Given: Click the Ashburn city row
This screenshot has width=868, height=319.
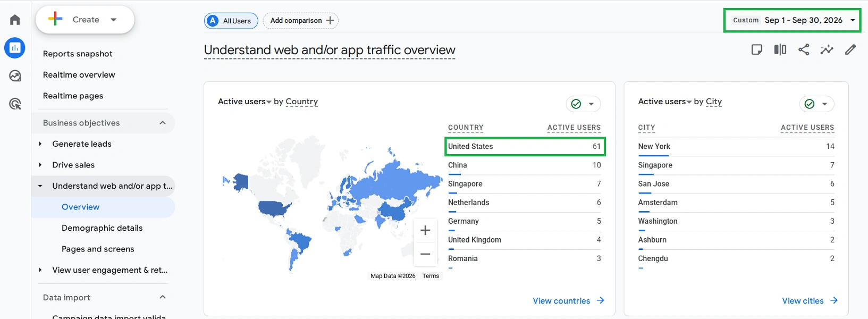Looking at the screenshot, I should coord(736,240).
